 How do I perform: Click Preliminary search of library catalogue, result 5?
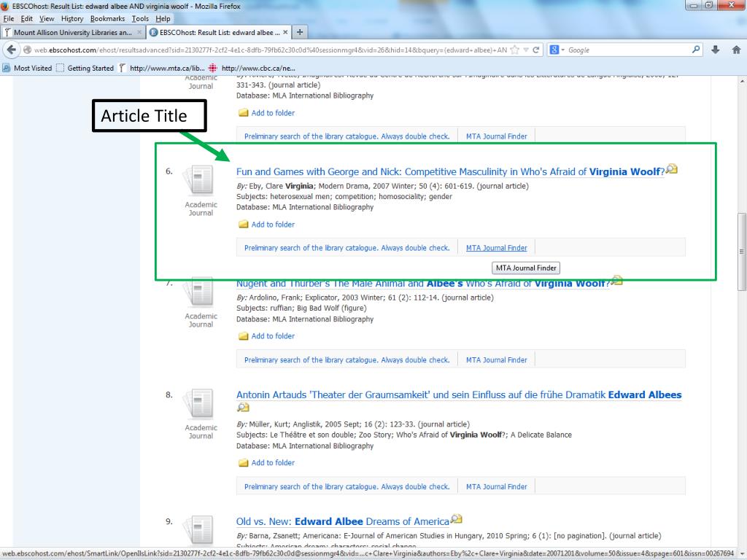coord(347,136)
